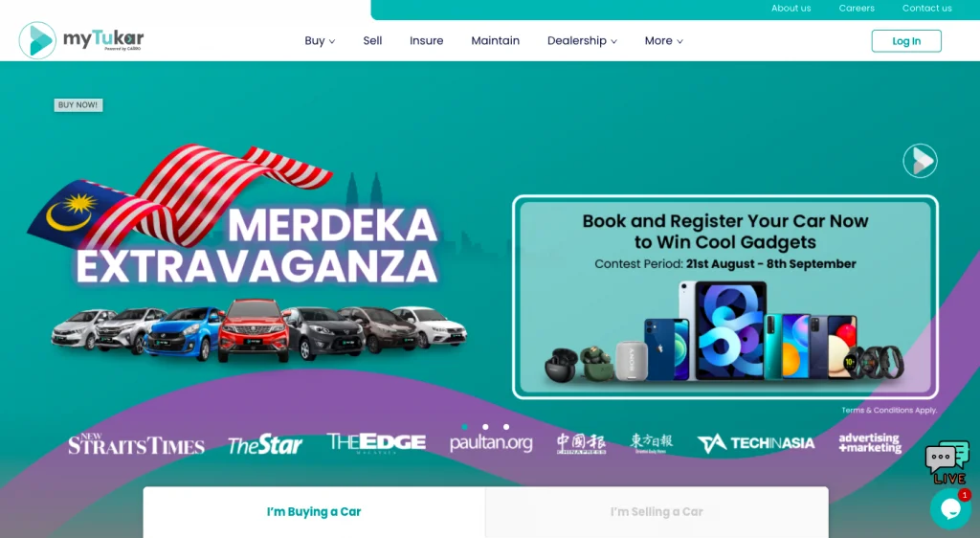Open the LIVE chat speech-bubble icon
Image resolution: width=980 pixels, height=538 pixels.
tap(947, 461)
